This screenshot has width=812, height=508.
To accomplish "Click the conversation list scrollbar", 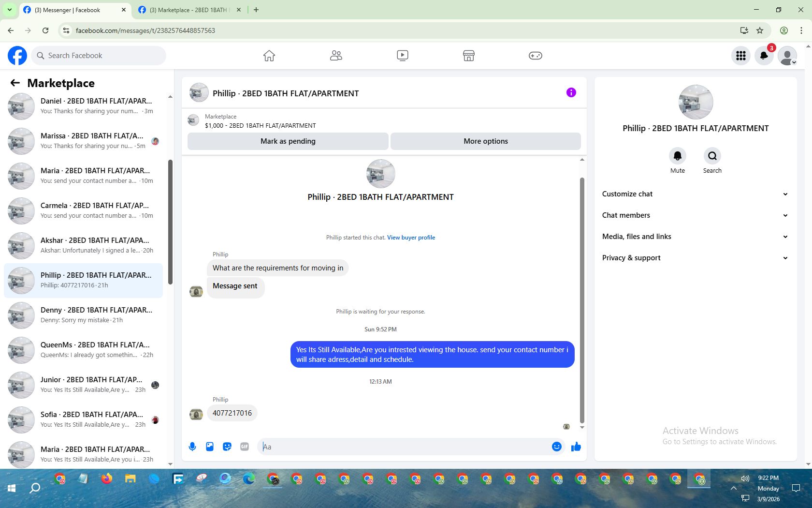I will [170, 223].
